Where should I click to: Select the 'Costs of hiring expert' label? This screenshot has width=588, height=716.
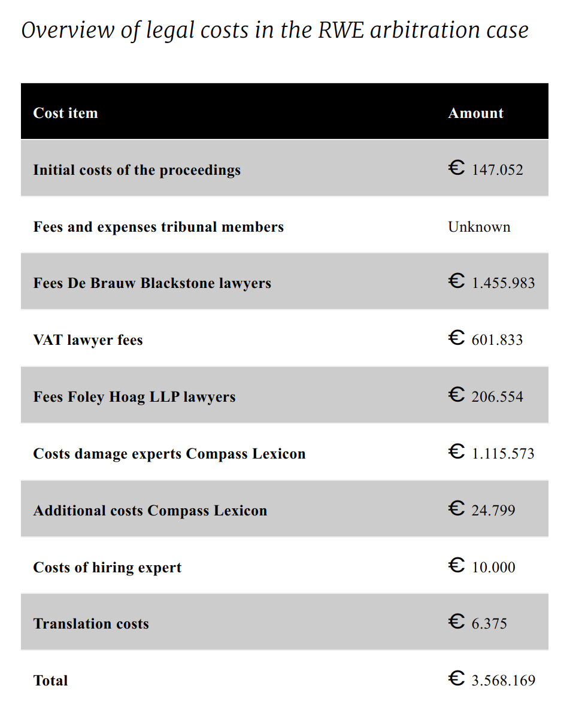[x=107, y=567]
